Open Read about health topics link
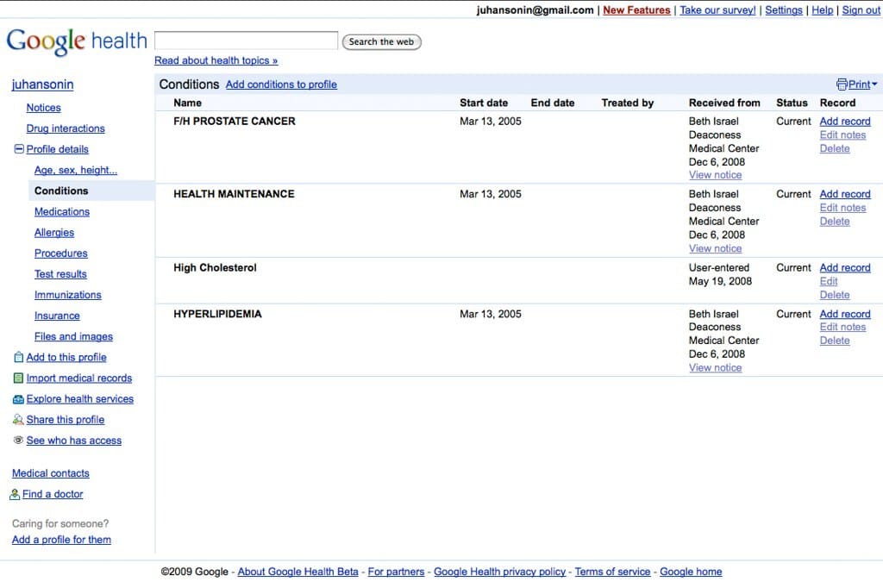Image resolution: width=883 pixels, height=588 pixels. [x=216, y=60]
